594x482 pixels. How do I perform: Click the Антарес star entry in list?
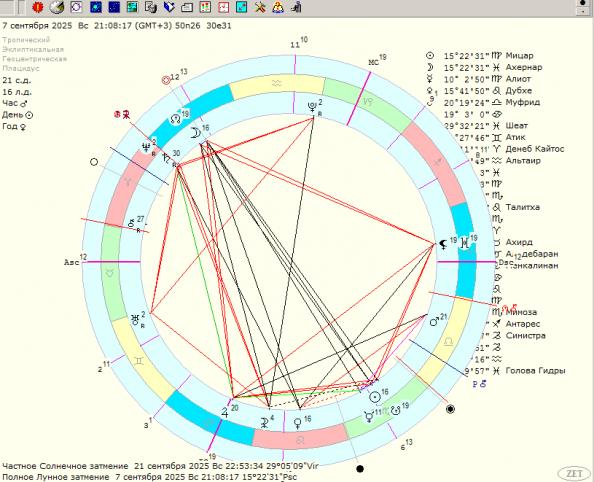tap(522, 324)
